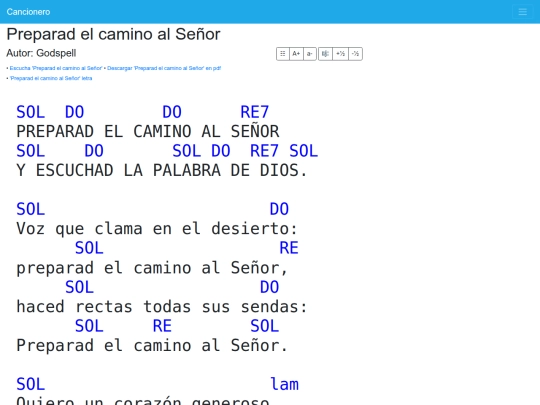The image size is (540, 405).
Task: Click the DO chord above 'sendas:'
Action: point(269,287)
